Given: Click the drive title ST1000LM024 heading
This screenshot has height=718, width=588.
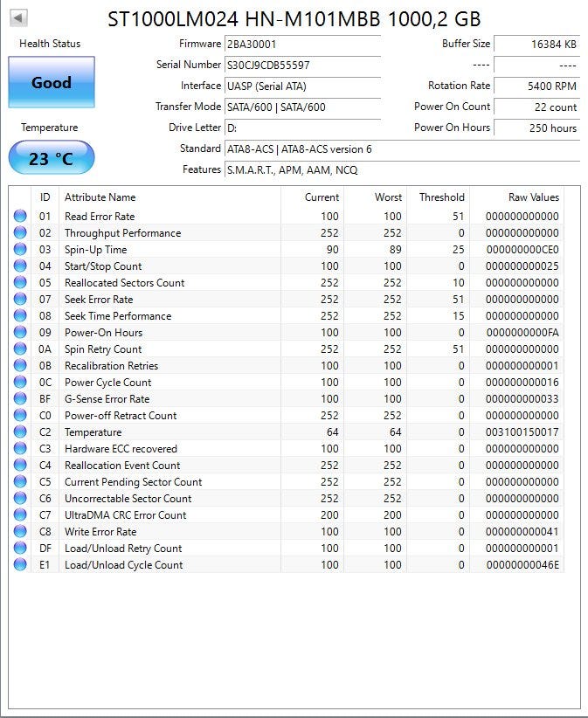Looking at the screenshot, I should tap(294, 19).
